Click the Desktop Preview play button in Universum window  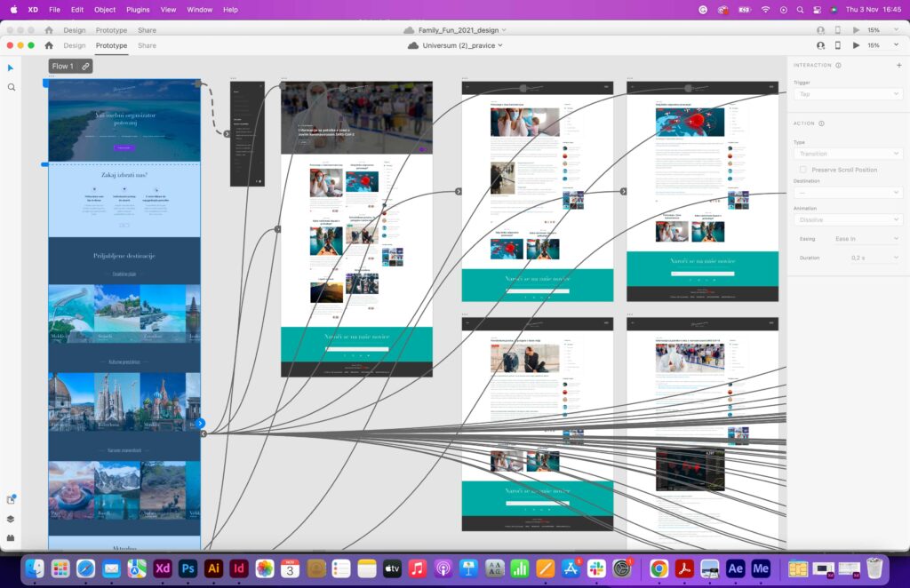tap(856, 45)
